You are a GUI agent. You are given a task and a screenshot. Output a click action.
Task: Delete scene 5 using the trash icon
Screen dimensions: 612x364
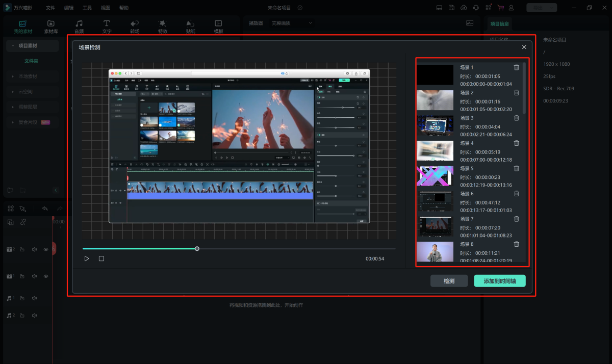pyautogui.click(x=516, y=168)
